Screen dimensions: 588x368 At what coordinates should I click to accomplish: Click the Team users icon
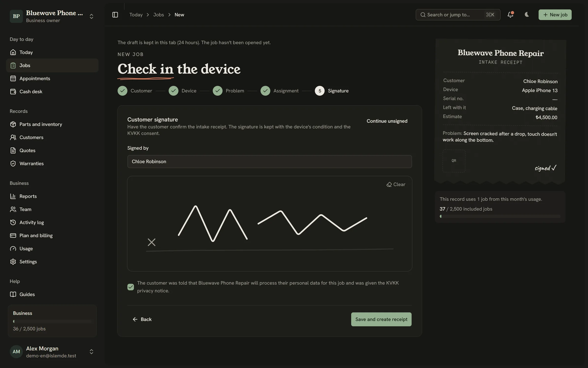tap(13, 209)
